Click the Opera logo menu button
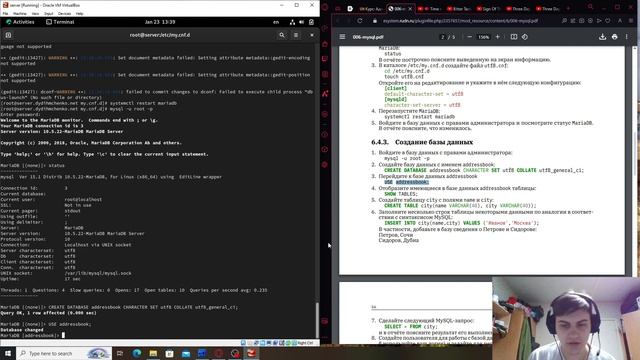The width and height of the screenshot is (640, 360). point(325,7)
